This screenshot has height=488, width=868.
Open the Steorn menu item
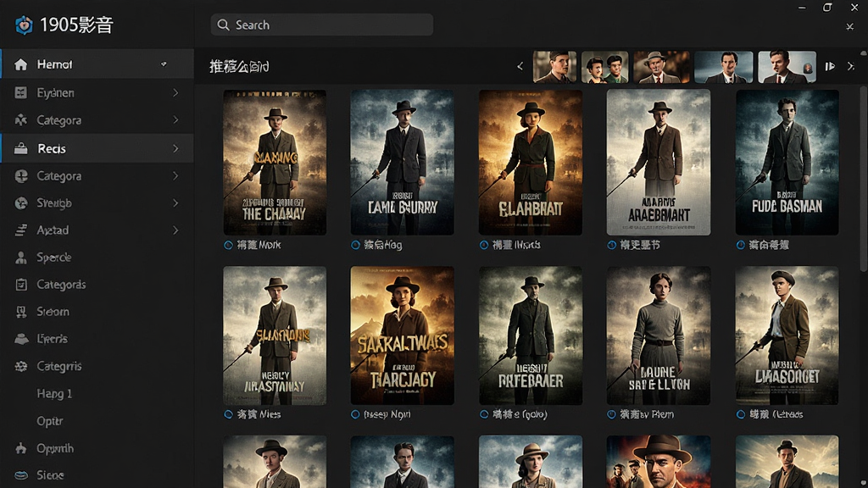pyautogui.click(x=97, y=312)
